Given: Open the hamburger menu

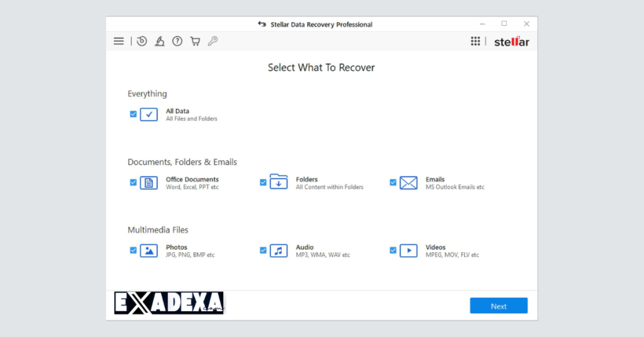Looking at the screenshot, I should (119, 41).
